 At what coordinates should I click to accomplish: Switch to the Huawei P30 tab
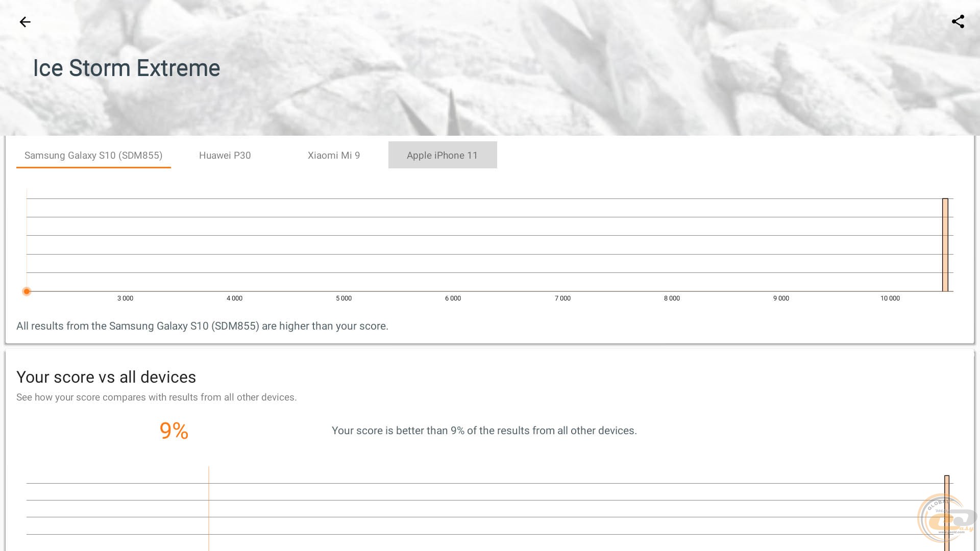(x=225, y=155)
